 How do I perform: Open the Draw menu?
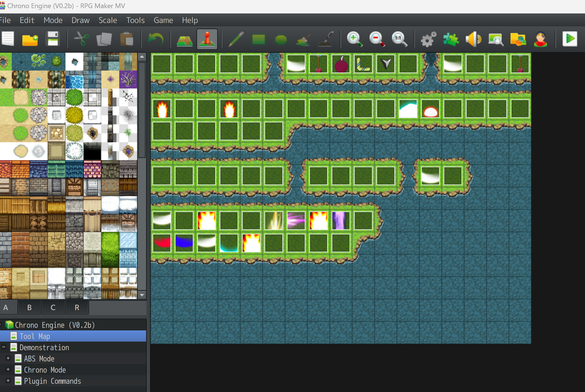pyautogui.click(x=80, y=20)
